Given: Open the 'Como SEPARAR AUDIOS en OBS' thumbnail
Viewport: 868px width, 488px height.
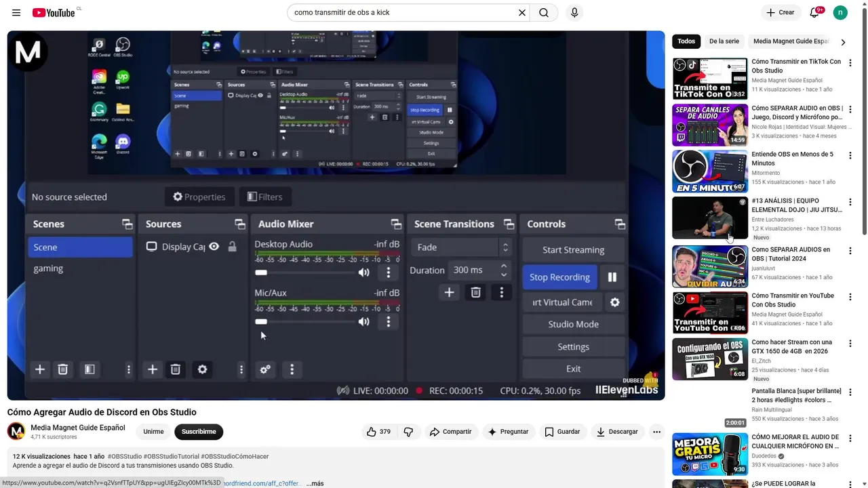Looking at the screenshot, I should coord(710,267).
